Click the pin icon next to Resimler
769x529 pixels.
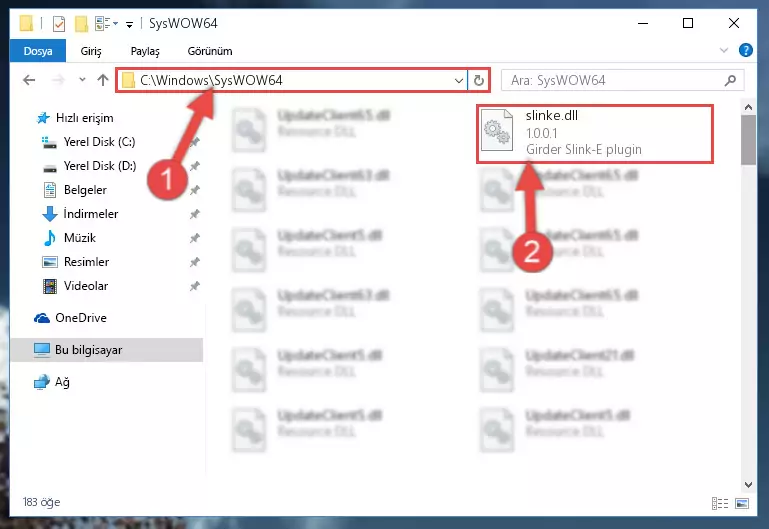click(195, 262)
